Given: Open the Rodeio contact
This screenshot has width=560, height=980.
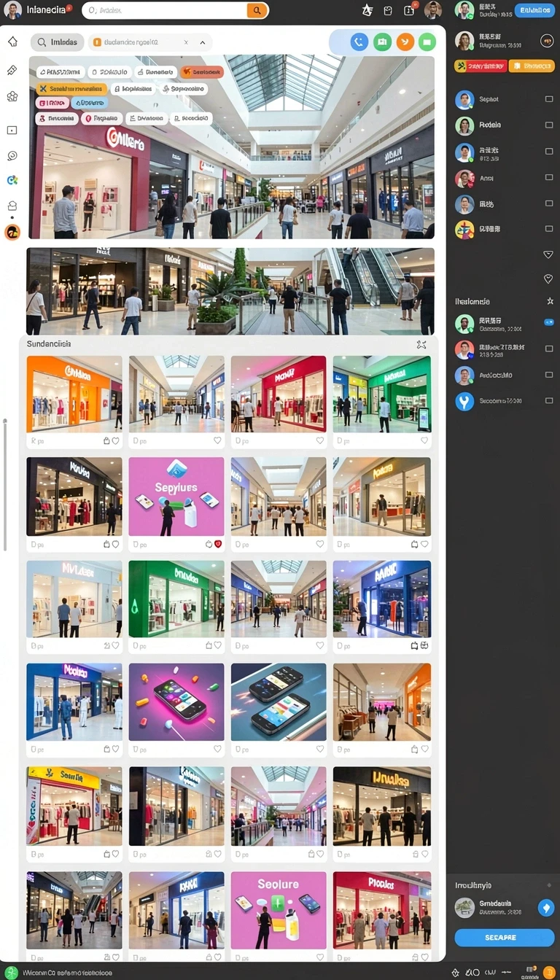Looking at the screenshot, I should pyautogui.click(x=490, y=125).
